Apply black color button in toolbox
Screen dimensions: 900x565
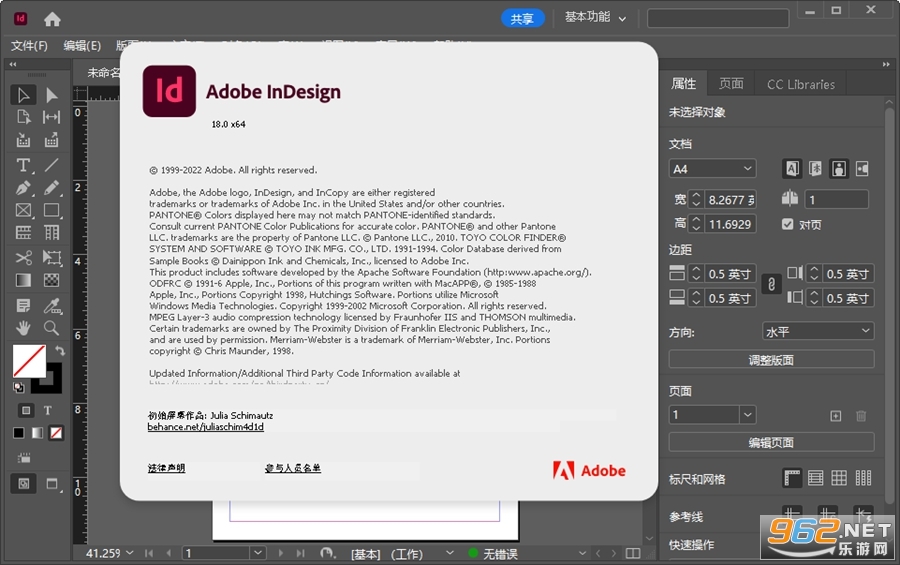click(19, 433)
